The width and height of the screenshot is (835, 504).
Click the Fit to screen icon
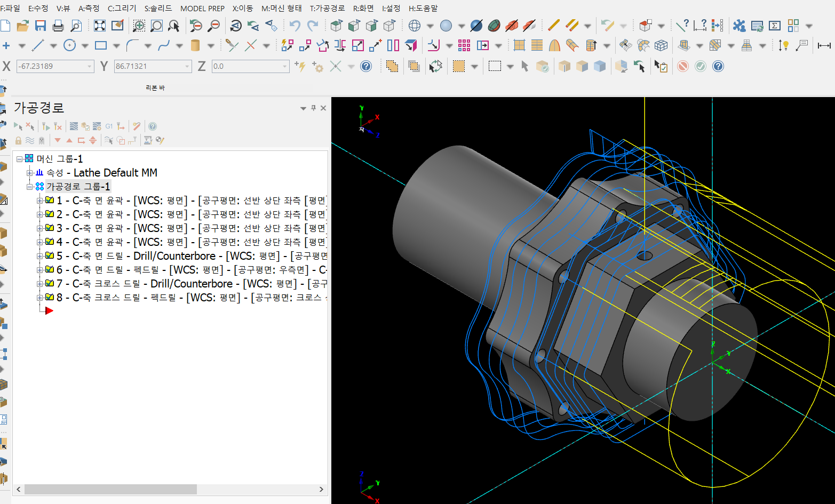[x=100, y=26]
